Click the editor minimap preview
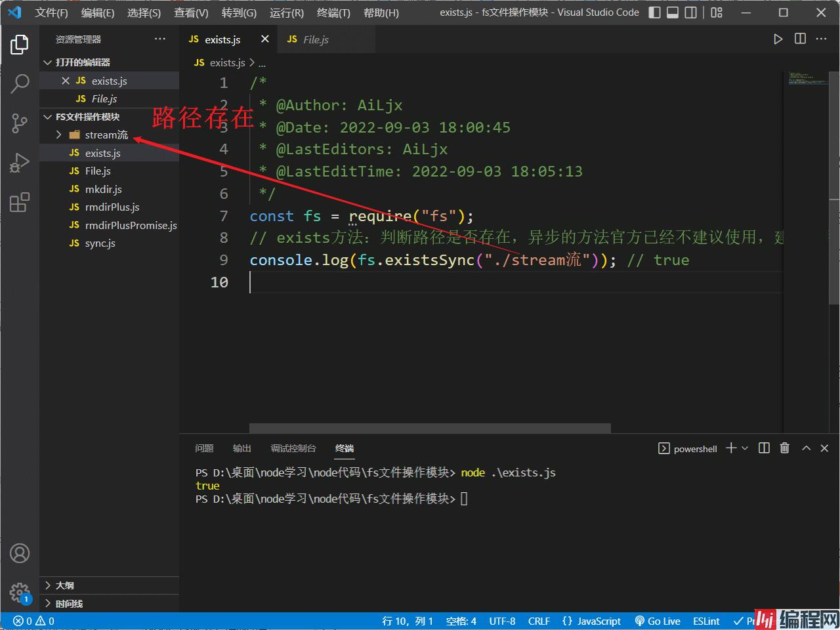840x630 pixels. 808,79
